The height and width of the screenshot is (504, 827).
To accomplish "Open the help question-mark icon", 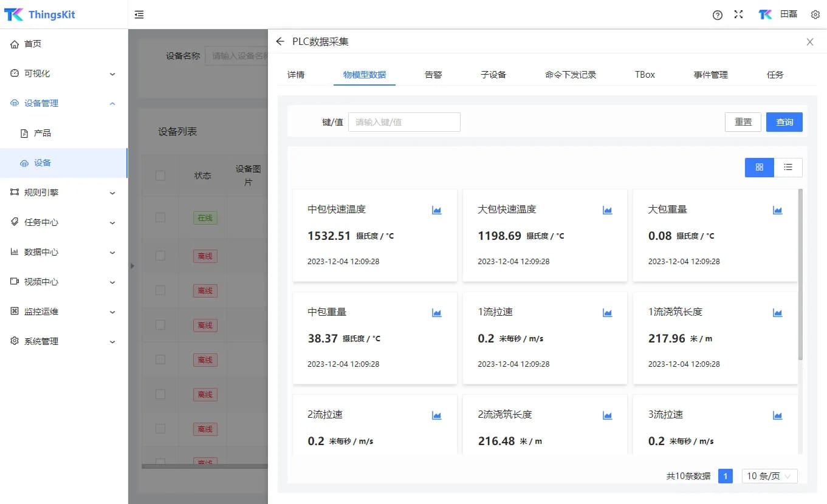I will [x=717, y=14].
